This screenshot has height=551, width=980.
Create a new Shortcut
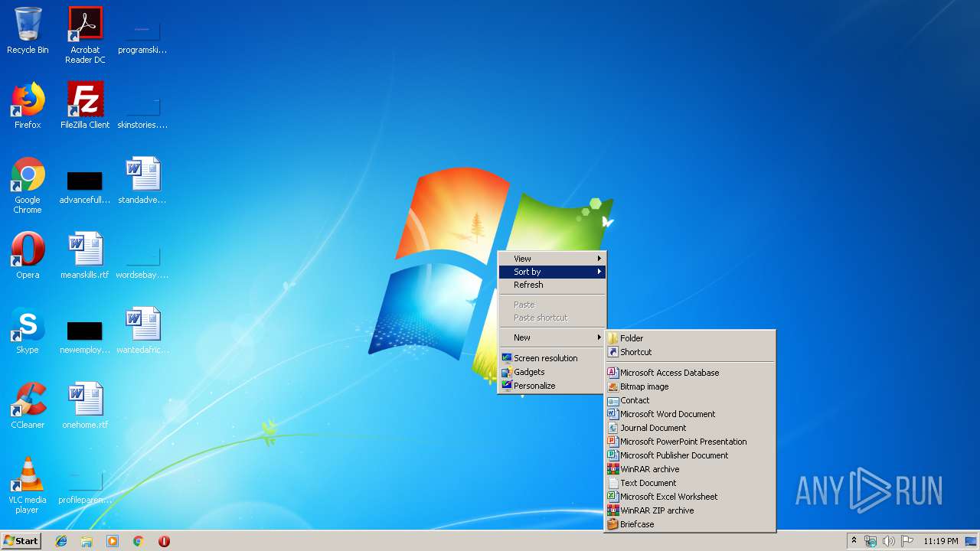click(690, 352)
